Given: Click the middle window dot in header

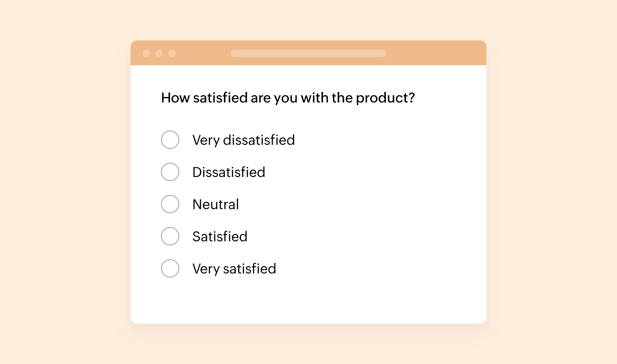Looking at the screenshot, I should [x=159, y=53].
